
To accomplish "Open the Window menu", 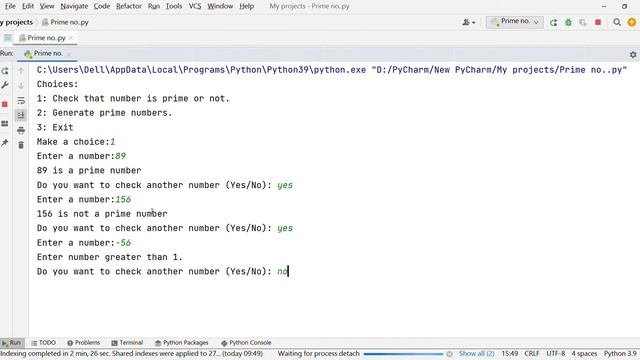I will click(220, 6).
